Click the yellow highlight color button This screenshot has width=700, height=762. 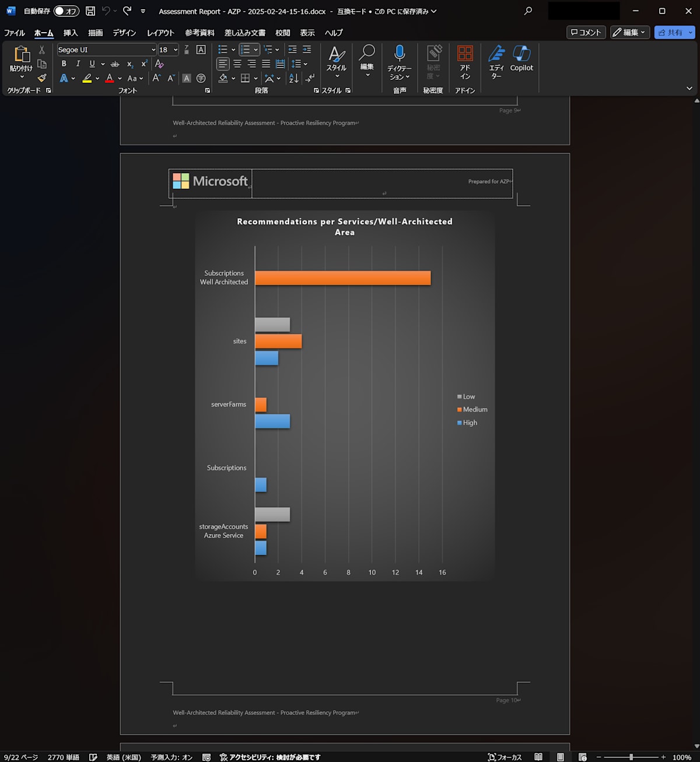87,78
